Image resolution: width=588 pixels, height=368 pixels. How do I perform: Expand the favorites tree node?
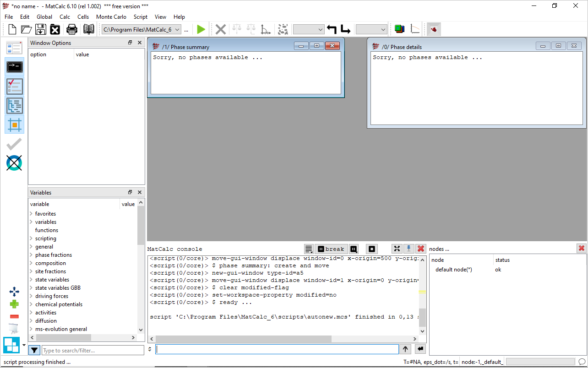pos(32,214)
